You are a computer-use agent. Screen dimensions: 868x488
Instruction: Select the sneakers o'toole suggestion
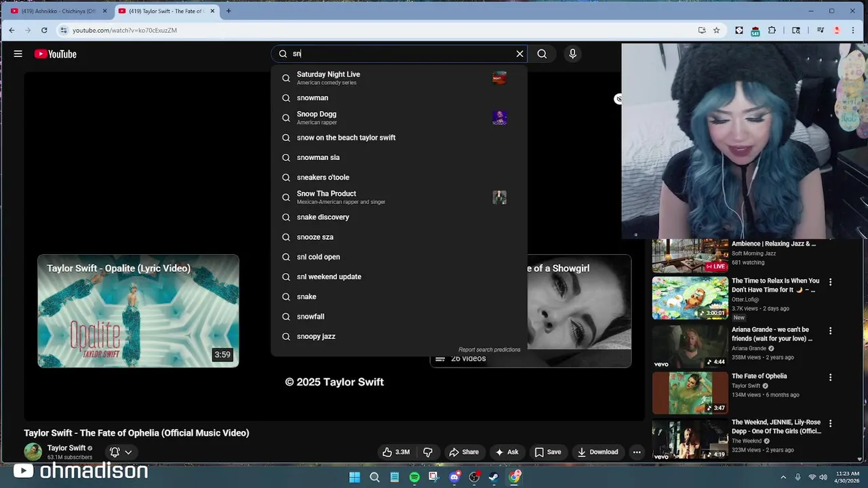(399, 178)
